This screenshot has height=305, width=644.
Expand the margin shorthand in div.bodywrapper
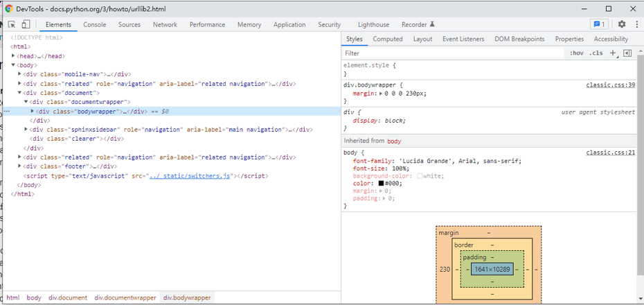tap(380, 93)
